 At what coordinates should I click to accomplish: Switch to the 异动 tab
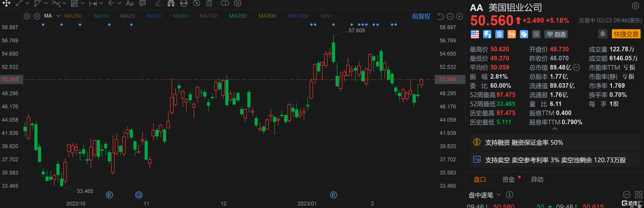click(537, 180)
